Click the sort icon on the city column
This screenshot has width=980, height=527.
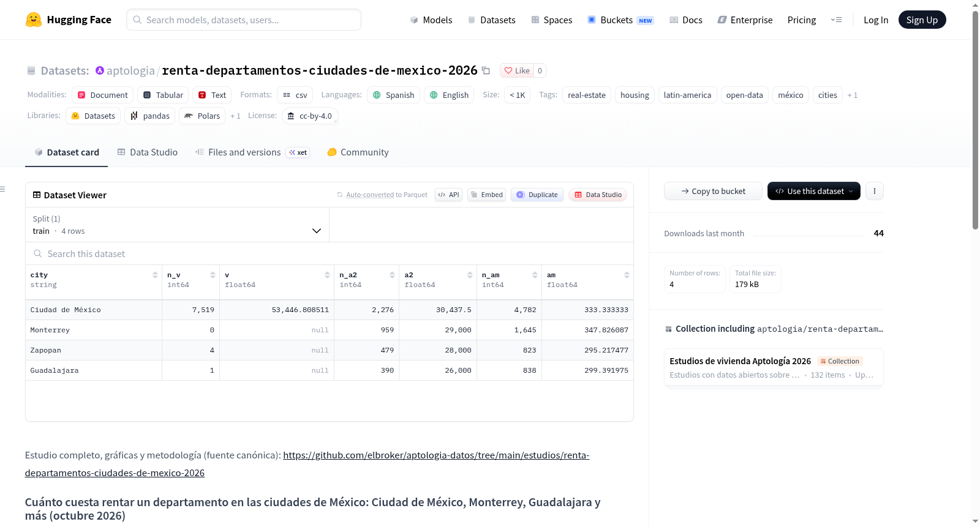click(x=155, y=275)
